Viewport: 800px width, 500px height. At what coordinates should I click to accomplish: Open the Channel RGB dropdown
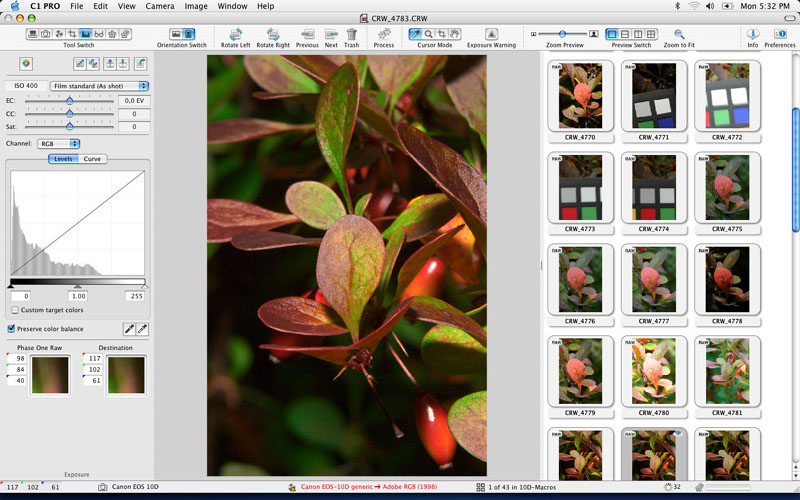(x=58, y=144)
